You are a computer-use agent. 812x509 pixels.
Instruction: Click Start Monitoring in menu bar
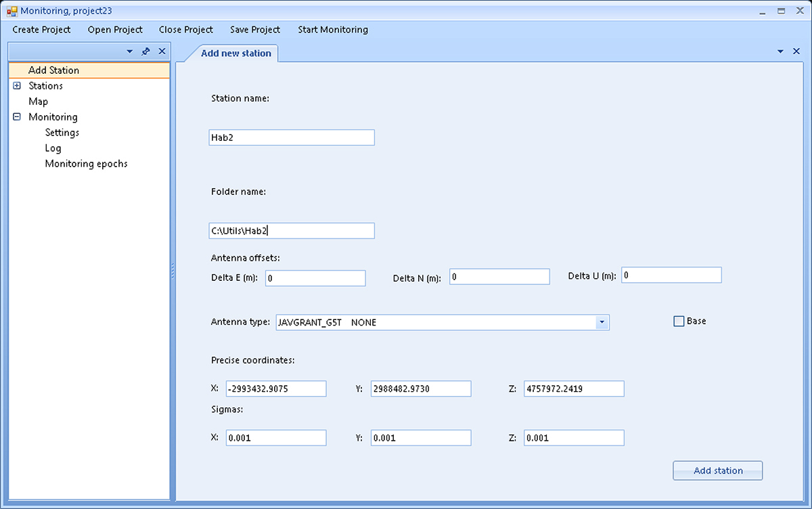click(x=333, y=30)
